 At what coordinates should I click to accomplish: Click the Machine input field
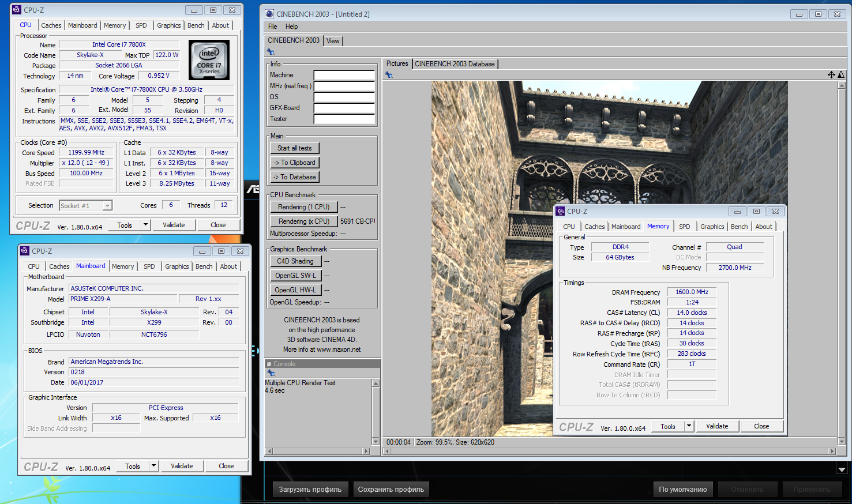(344, 75)
